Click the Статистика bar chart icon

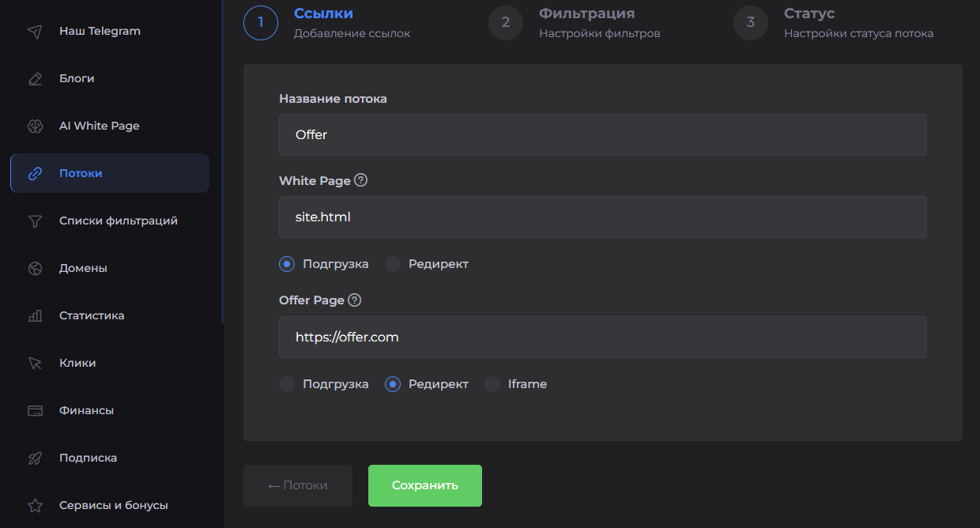pyautogui.click(x=35, y=316)
